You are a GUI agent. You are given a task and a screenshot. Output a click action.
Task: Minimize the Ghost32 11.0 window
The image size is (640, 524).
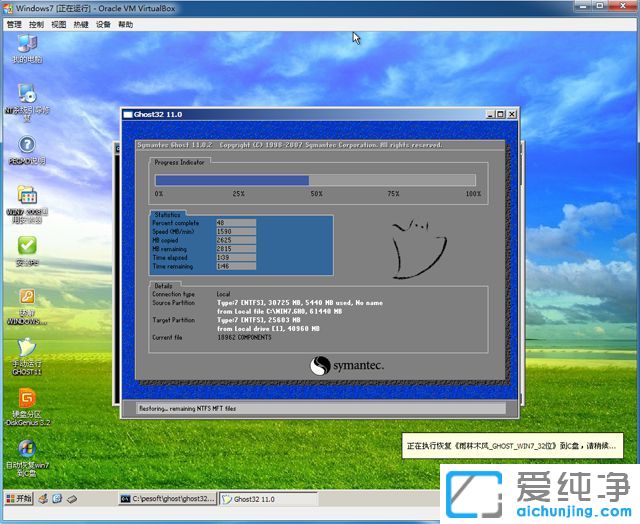pyautogui.click(x=491, y=114)
